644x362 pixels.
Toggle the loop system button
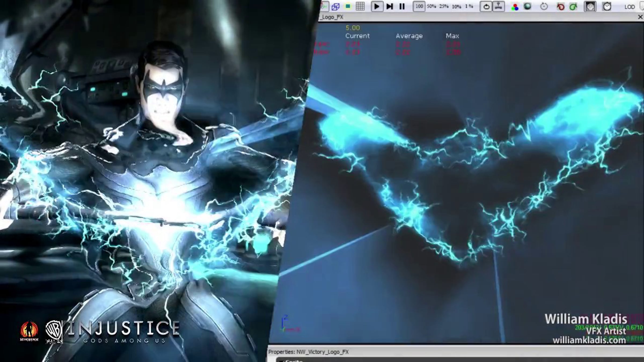pos(486,6)
